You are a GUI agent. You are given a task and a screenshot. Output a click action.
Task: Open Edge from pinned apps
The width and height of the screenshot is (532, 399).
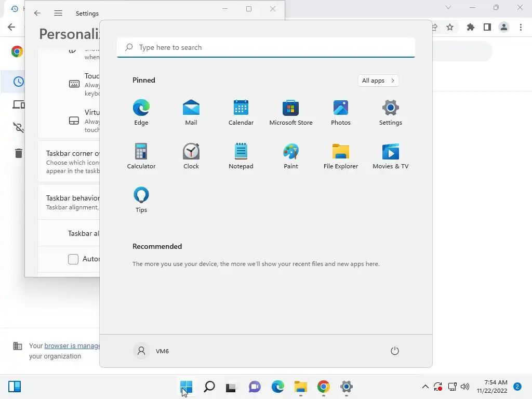(141, 112)
